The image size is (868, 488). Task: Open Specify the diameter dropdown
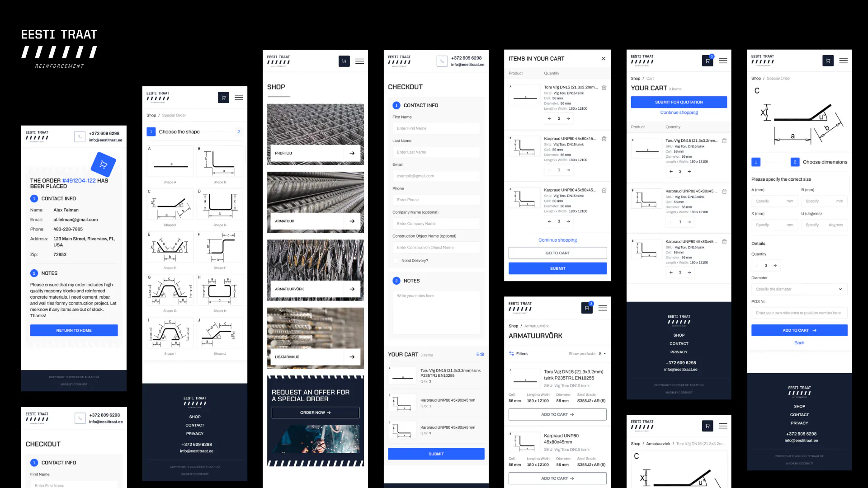(799, 289)
